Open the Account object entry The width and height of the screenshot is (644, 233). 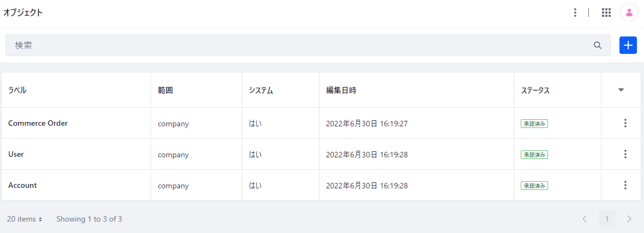point(22,186)
